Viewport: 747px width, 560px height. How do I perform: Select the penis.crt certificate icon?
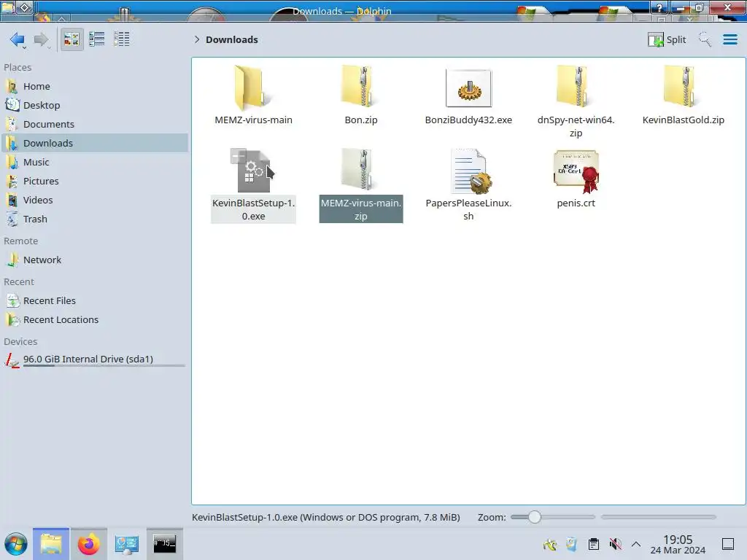(576, 171)
